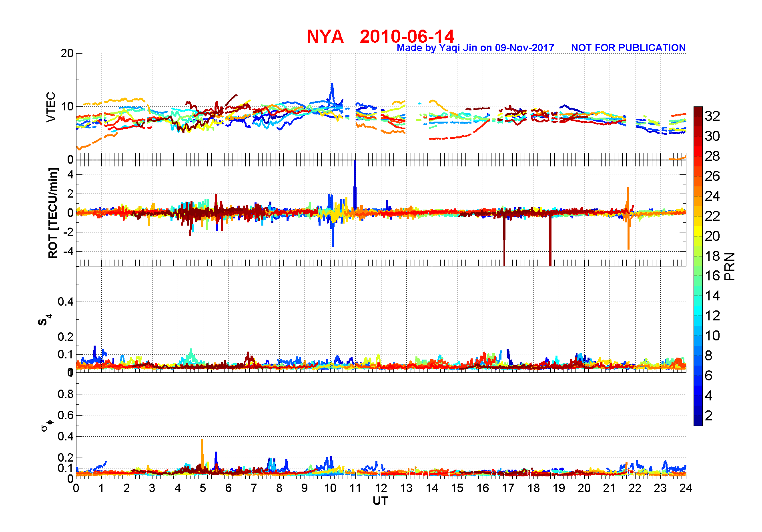This screenshot has width=762, height=532.
Task: Click the plot title "NYA 2010-06-14"
Action: (380, 36)
